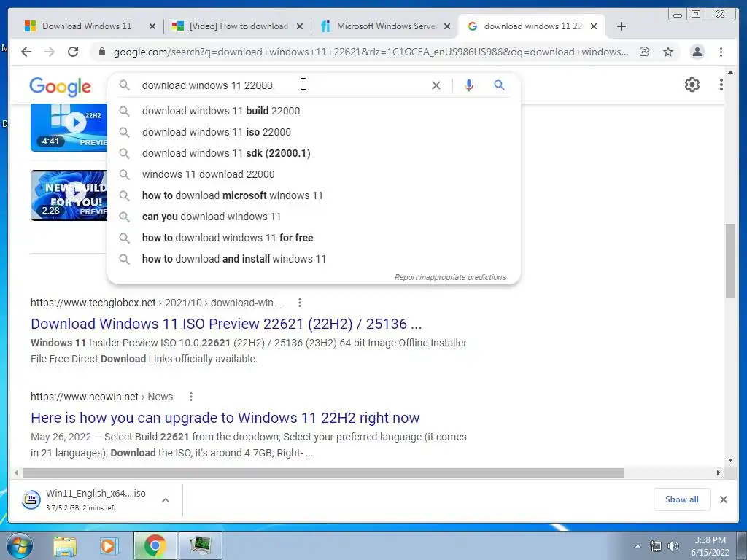Viewport: 747px width, 560px height.
Task: Click the browser back arrow
Action: (26, 52)
